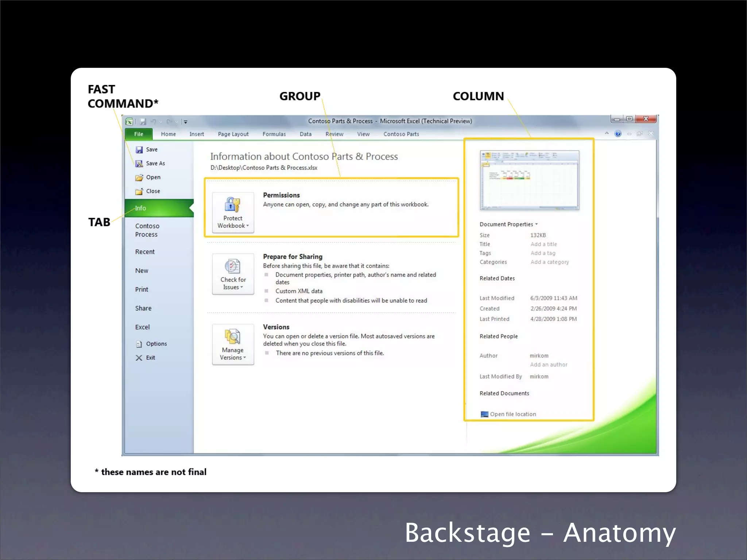Click the Exit X icon
This screenshot has height=560, width=747.
pyautogui.click(x=139, y=358)
